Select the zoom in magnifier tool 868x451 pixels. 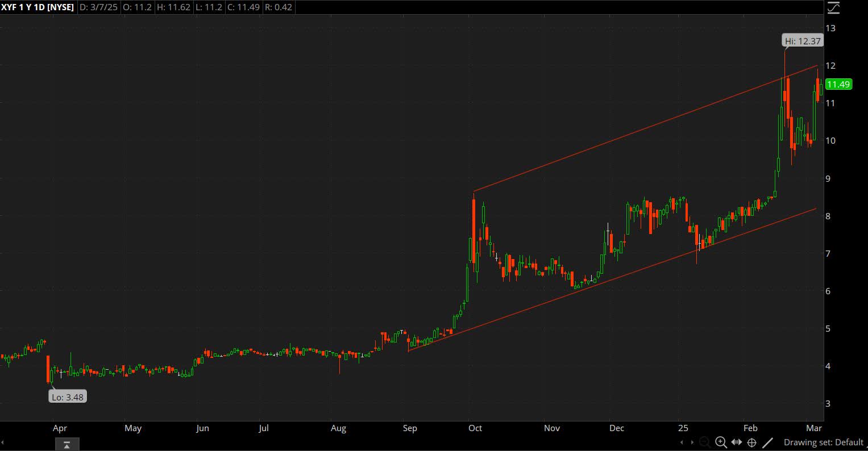coord(720,442)
